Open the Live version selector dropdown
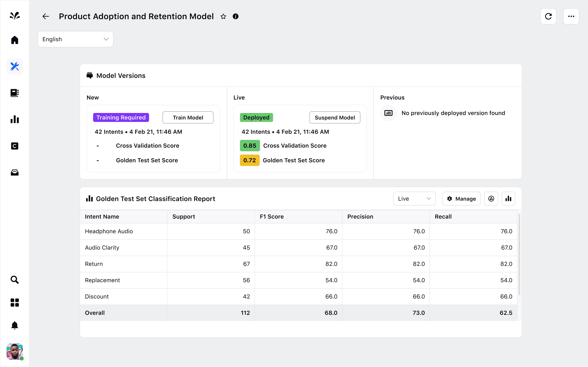Viewport: 588px width, 367px height. tap(414, 199)
